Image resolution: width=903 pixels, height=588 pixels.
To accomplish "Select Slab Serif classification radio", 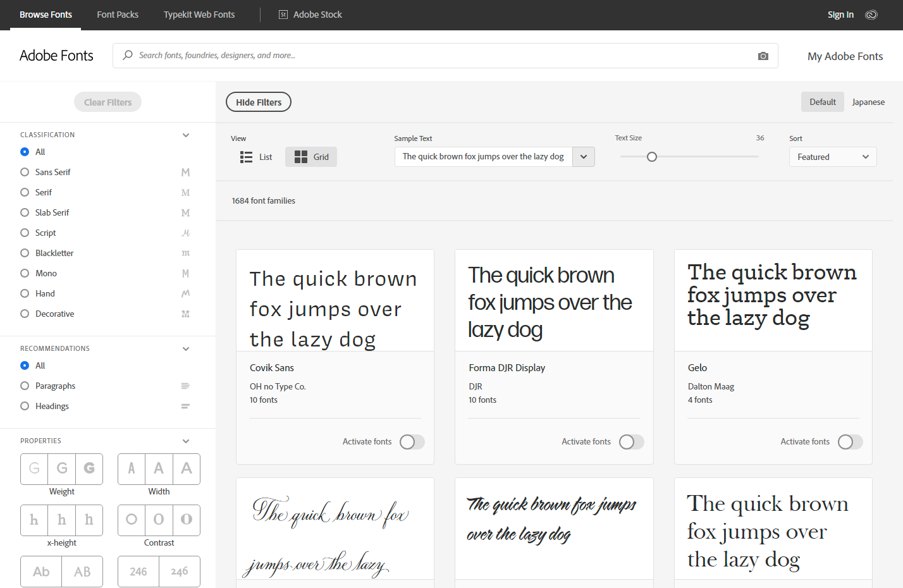I will point(25,212).
